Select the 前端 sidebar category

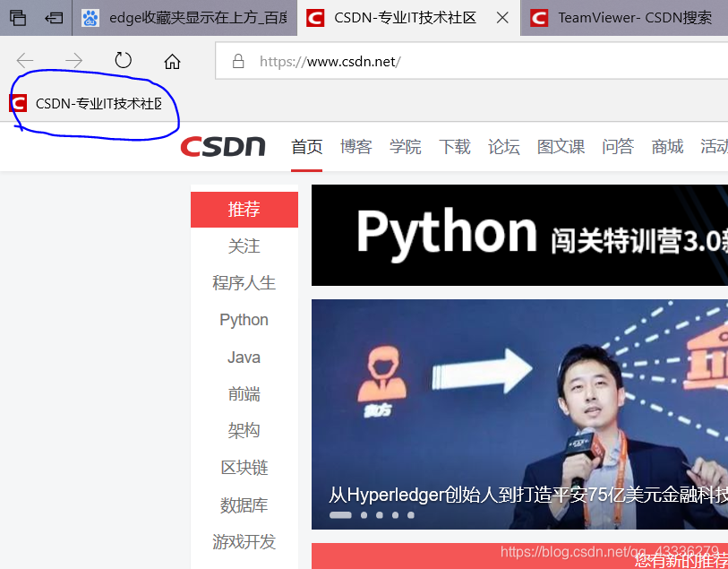coord(244,394)
